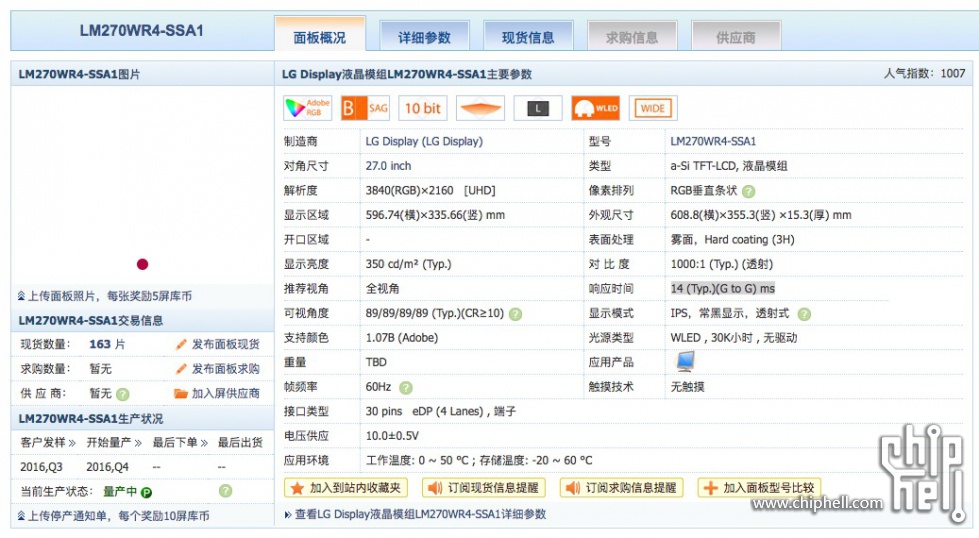Image resolution: width=979 pixels, height=538 pixels.
Task: Click the 2016,Q4 mass production date
Action: click(107, 467)
